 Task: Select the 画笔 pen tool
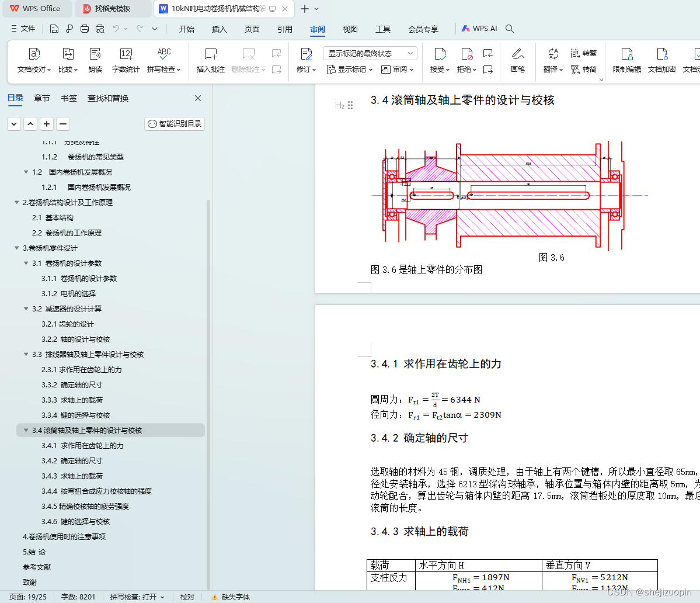coord(517,60)
